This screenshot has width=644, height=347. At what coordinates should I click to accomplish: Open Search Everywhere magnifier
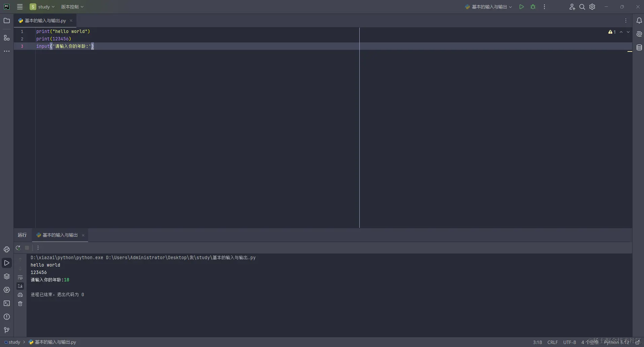[582, 7]
